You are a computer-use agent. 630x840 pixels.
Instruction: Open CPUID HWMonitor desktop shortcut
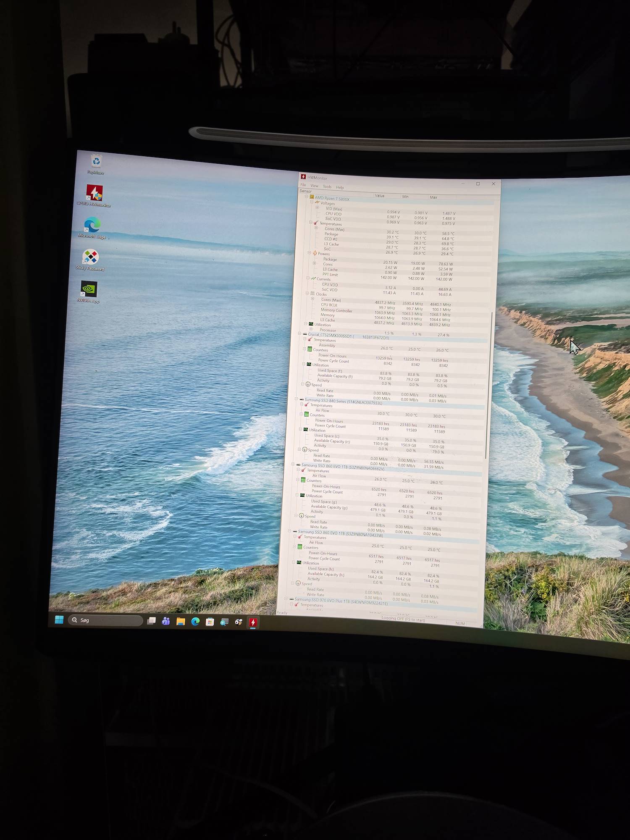94,196
